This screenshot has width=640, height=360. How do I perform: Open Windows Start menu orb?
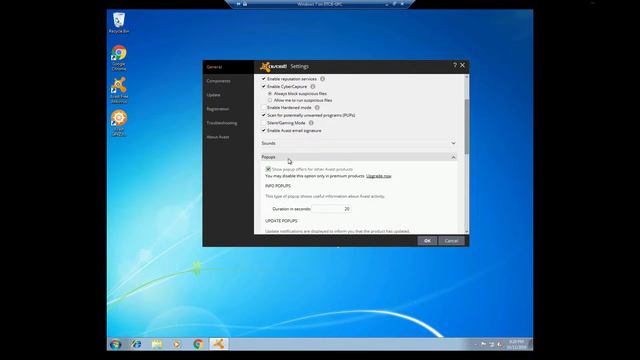[116, 344]
